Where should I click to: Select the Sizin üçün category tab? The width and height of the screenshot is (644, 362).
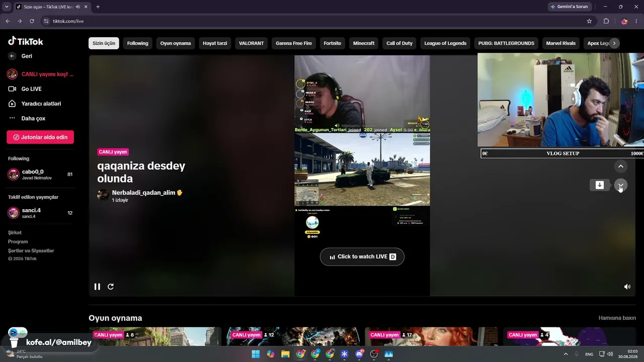[x=104, y=43]
